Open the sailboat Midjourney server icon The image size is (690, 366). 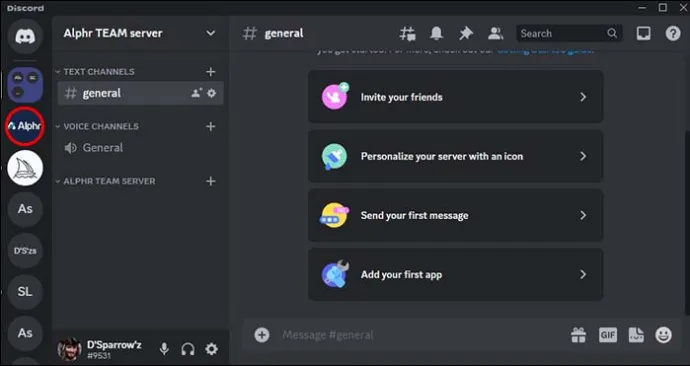25,168
